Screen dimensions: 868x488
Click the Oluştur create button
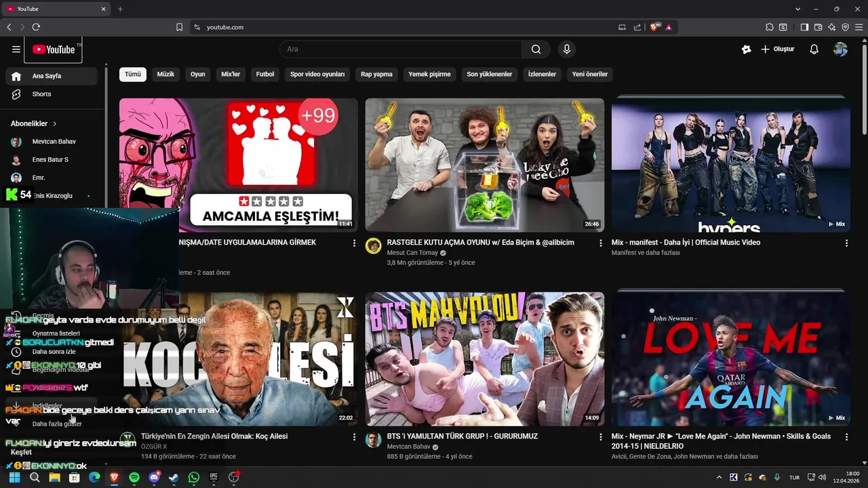(x=777, y=49)
